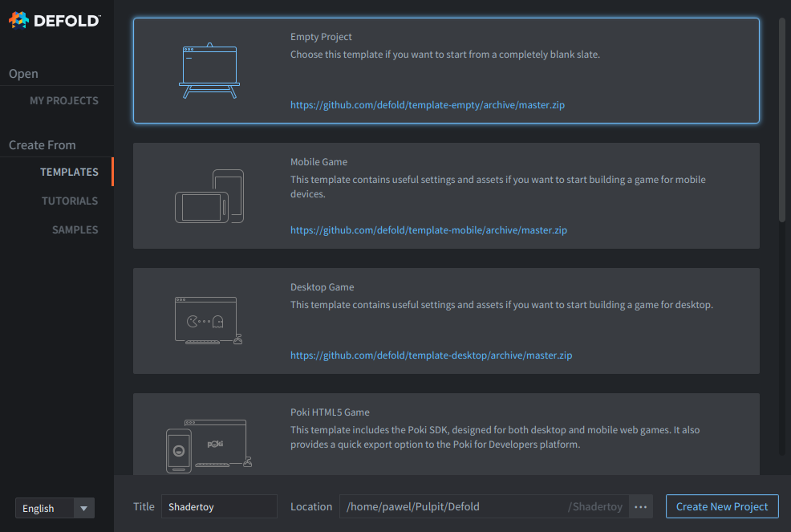Open the template-desktop GitHub zip link
791x532 pixels.
(x=431, y=355)
